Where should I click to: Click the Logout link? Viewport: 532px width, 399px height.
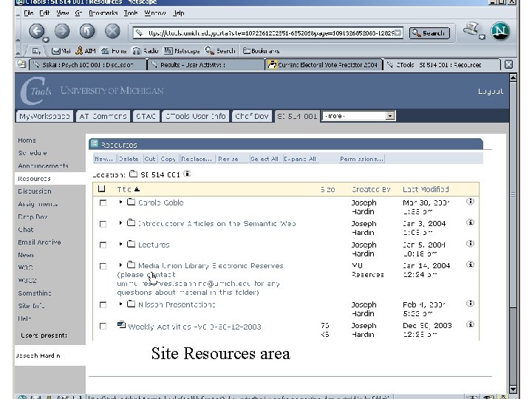pos(491,92)
